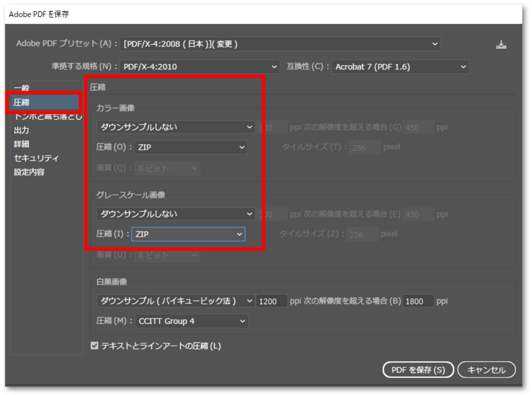Screen dimensions: 532x395
Task: Open the 準拠する規格 dropdown
Action: [198, 66]
